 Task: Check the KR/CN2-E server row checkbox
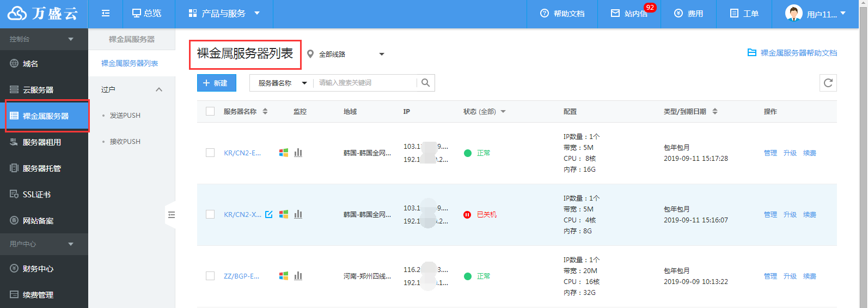coord(210,153)
